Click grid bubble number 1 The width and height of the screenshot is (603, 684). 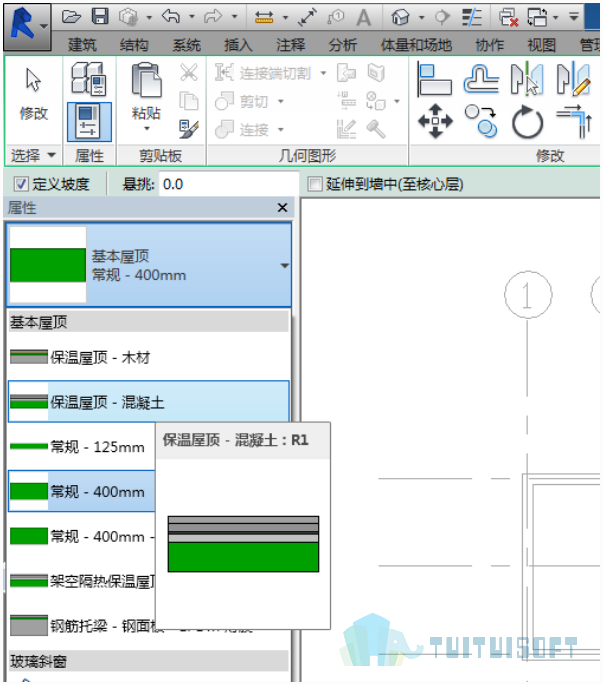[x=528, y=295]
